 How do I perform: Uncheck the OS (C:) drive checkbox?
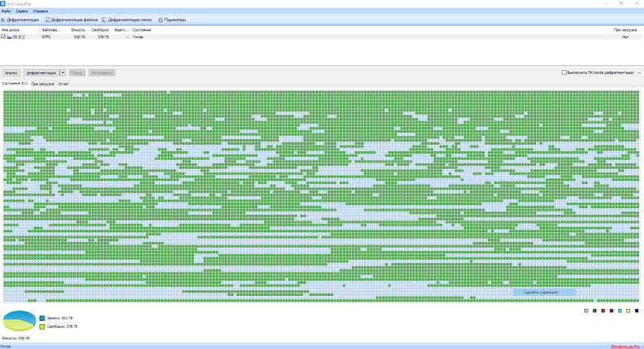tap(3, 37)
